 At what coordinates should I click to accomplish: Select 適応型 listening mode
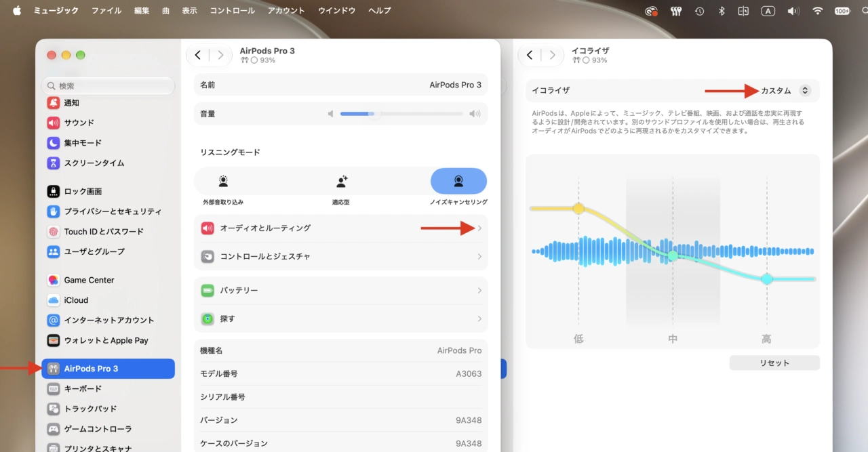pos(341,181)
